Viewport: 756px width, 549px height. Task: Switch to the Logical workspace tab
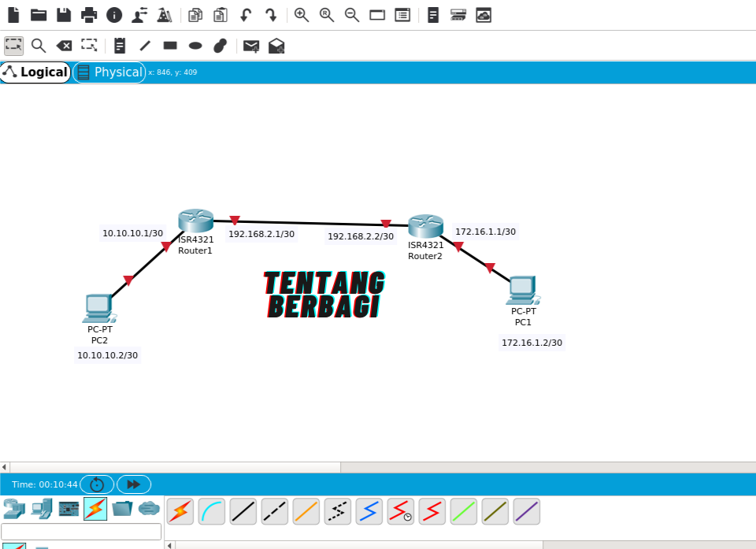click(35, 72)
